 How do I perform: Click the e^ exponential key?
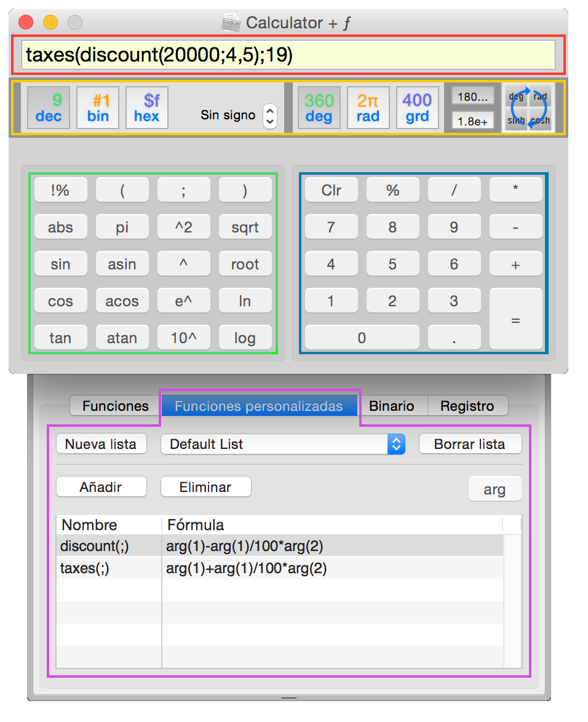(184, 301)
